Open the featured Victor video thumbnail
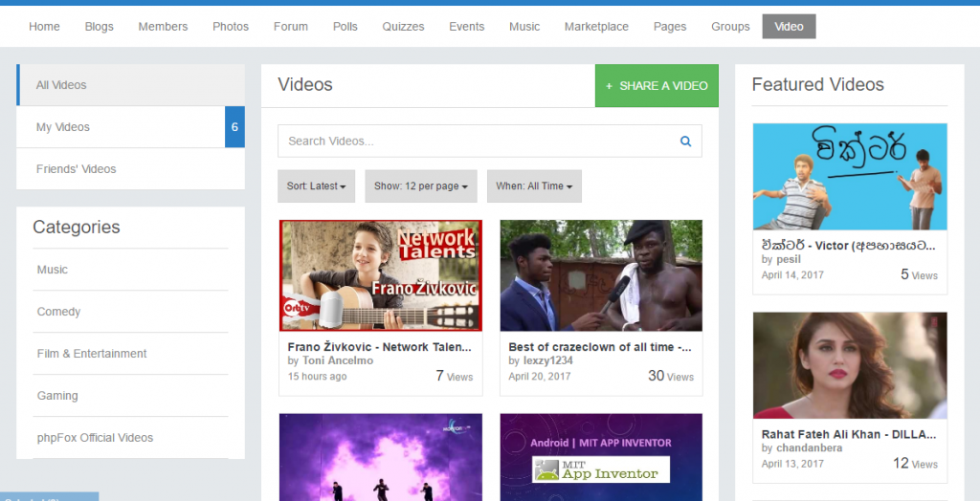 click(x=850, y=177)
